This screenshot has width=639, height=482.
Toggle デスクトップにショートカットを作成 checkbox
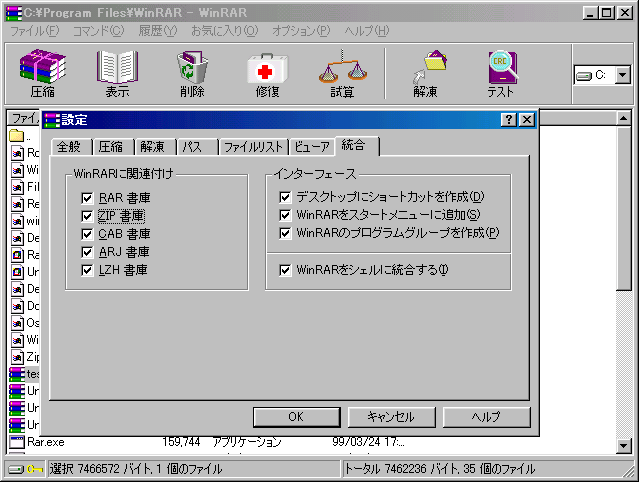285,197
